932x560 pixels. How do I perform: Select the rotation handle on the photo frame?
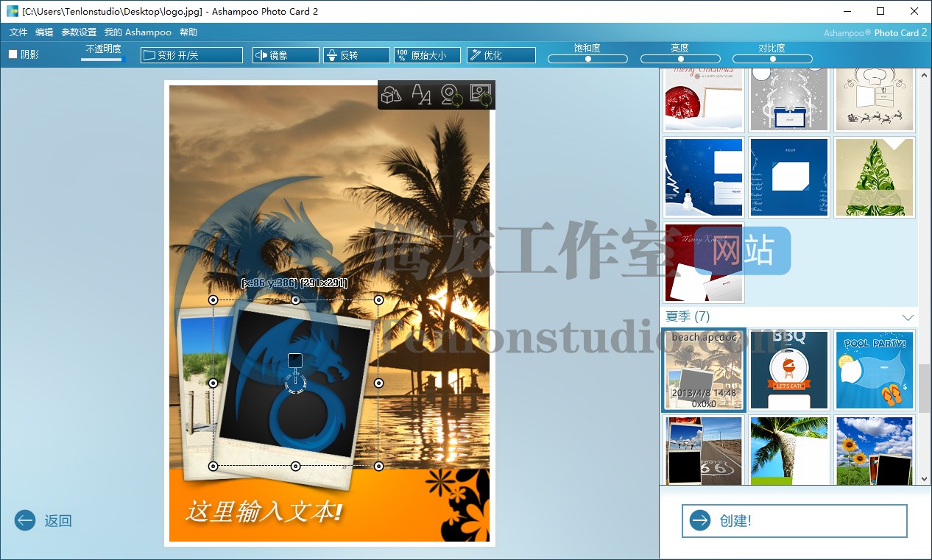(x=295, y=382)
